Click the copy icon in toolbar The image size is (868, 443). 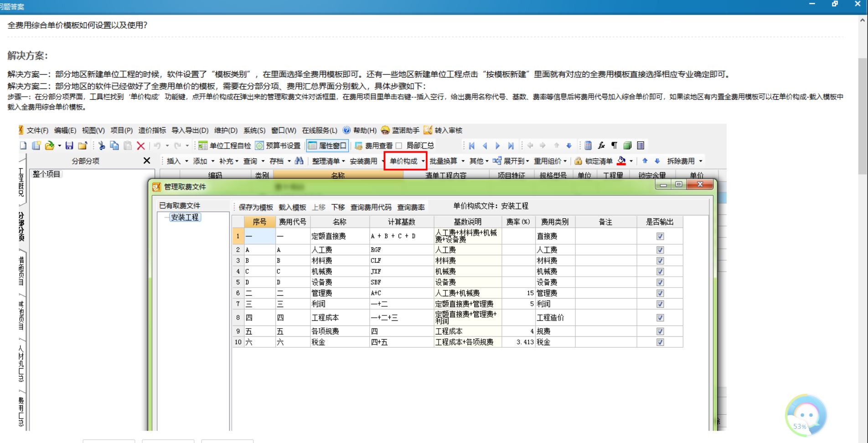coord(114,145)
